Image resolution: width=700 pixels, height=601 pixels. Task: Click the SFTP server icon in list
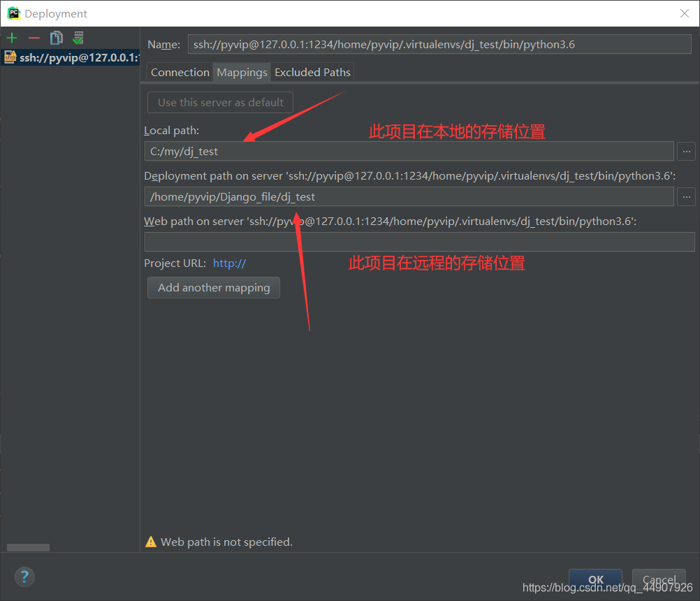tap(10, 58)
